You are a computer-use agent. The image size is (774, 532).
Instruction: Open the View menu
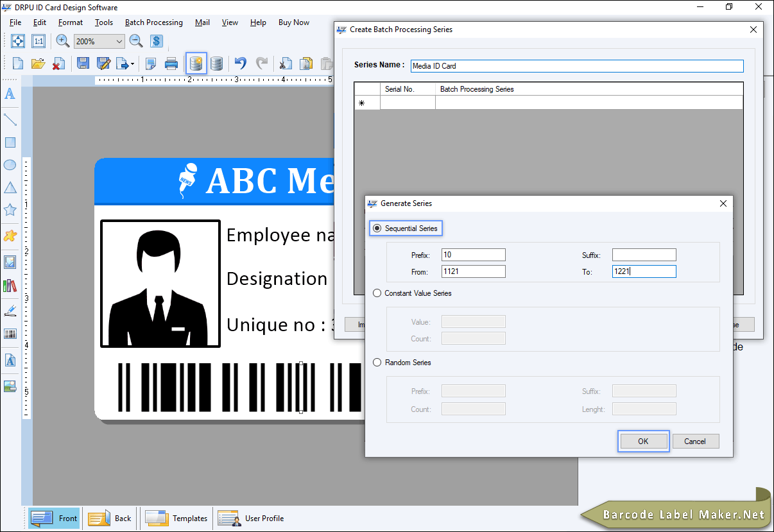click(230, 22)
